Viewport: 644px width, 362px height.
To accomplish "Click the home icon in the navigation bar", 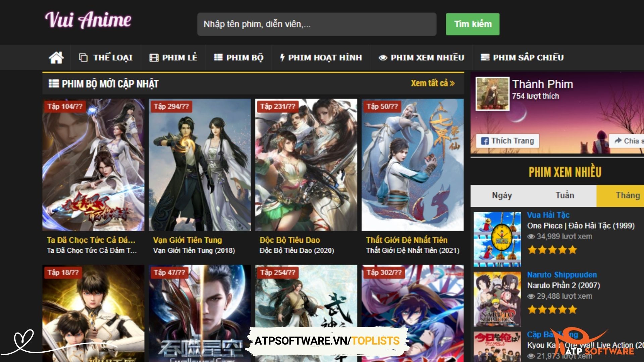I will (x=56, y=57).
